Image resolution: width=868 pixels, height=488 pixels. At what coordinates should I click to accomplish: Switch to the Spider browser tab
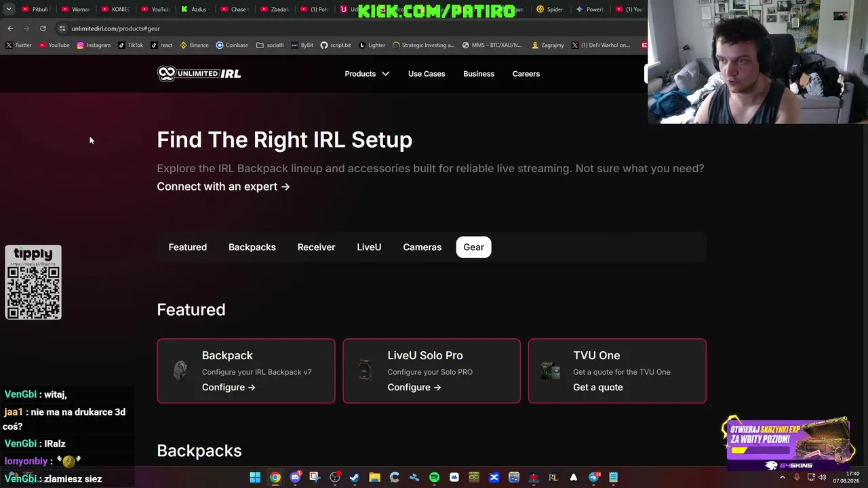pyautogui.click(x=551, y=9)
